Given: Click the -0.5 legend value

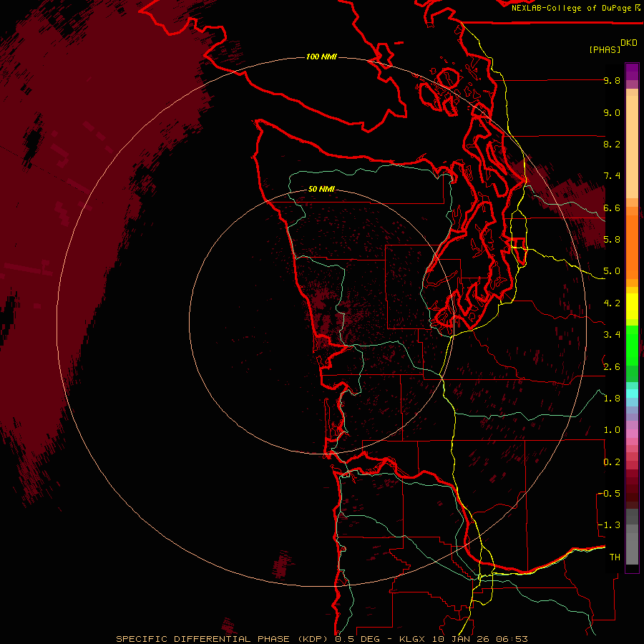Looking at the screenshot, I should (x=610, y=493).
